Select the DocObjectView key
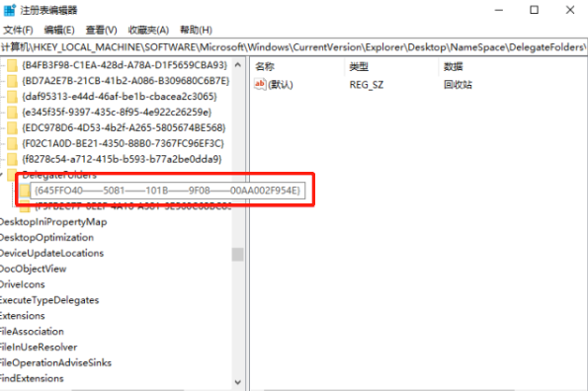 point(33,269)
